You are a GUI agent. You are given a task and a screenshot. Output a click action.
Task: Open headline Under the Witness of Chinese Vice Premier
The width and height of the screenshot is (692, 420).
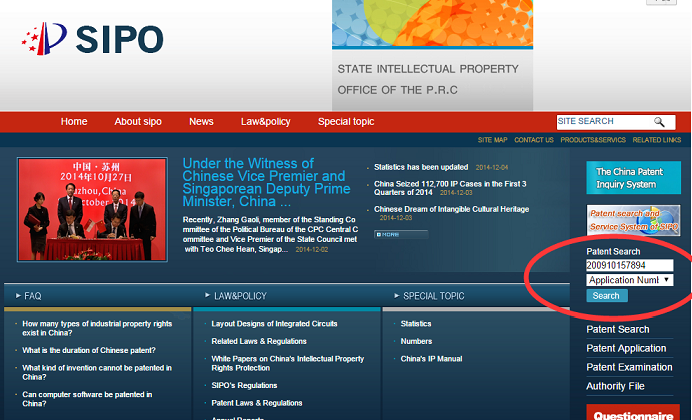pos(267,182)
